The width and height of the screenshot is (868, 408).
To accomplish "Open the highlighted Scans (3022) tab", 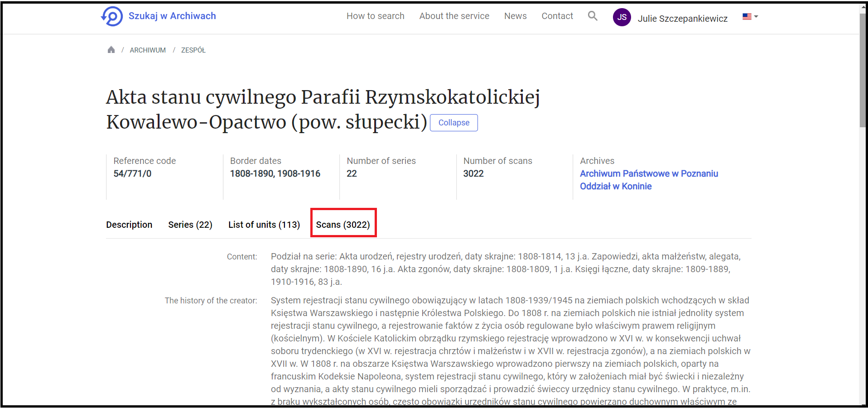I will pos(343,224).
